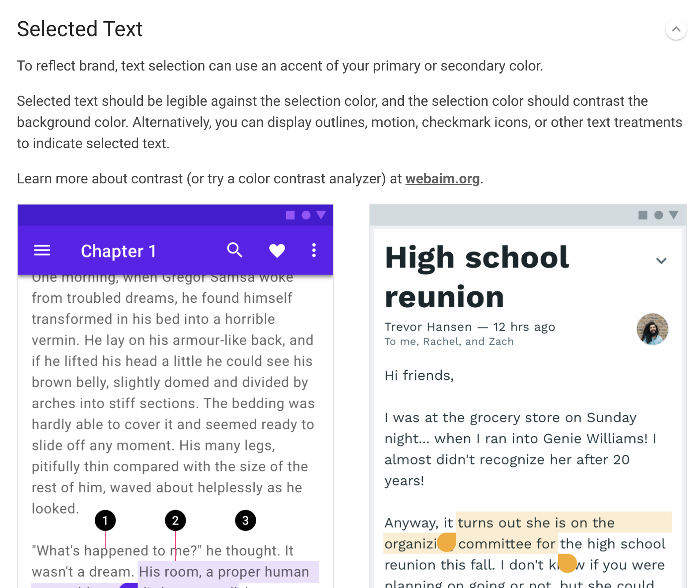
Task: Click the 'High school reunion' email title
Action: pos(476,276)
